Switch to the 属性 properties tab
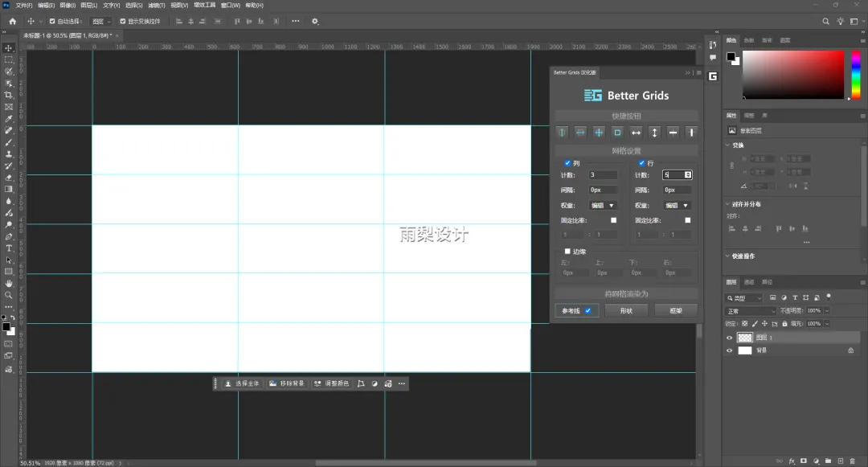868x467 pixels. 731,116
